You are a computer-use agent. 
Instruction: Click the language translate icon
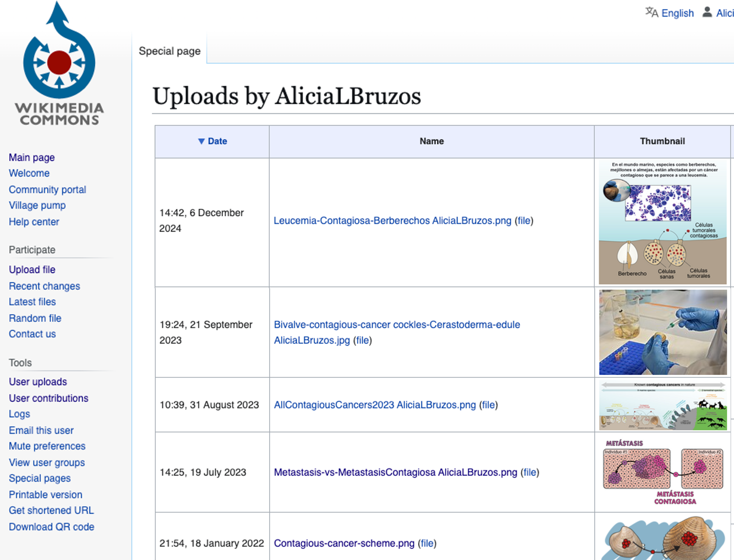652,13
